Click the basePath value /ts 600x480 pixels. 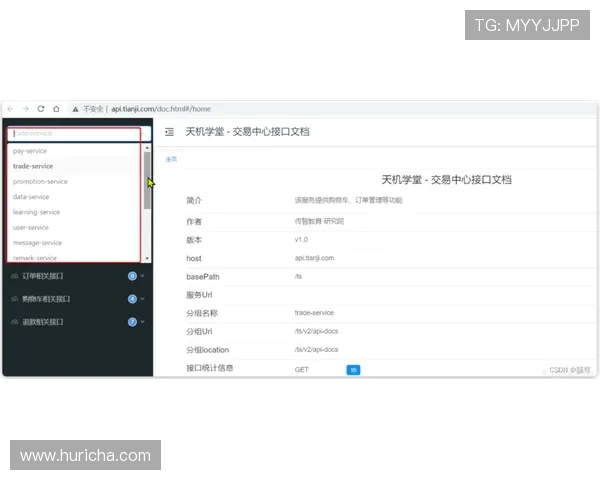click(298, 276)
